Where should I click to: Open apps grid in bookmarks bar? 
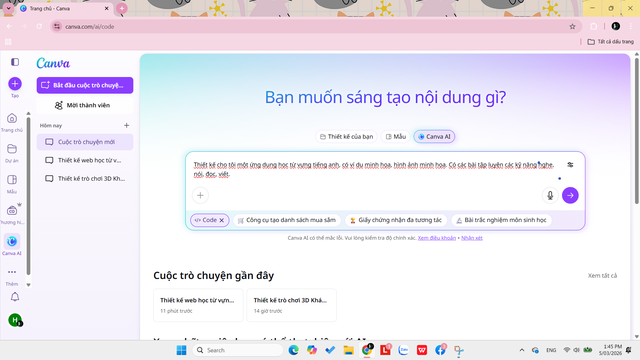pyautogui.click(x=8, y=42)
